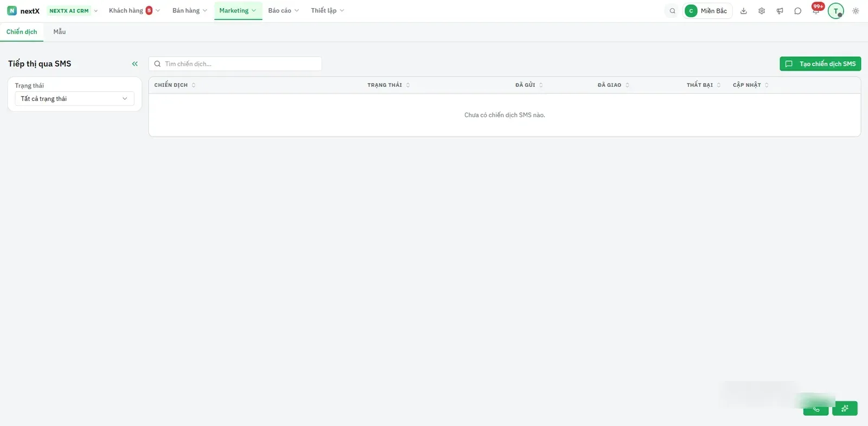The height and width of the screenshot is (426, 868).
Task: Click the download icon in the header
Action: tap(744, 11)
